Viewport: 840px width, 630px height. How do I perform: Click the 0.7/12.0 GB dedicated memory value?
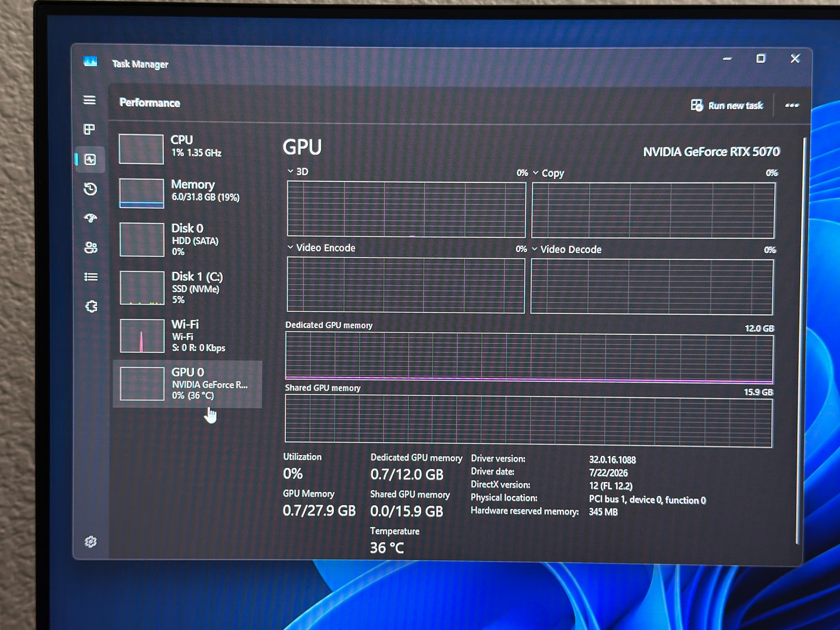pyautogui.click(x=407, y=475)
